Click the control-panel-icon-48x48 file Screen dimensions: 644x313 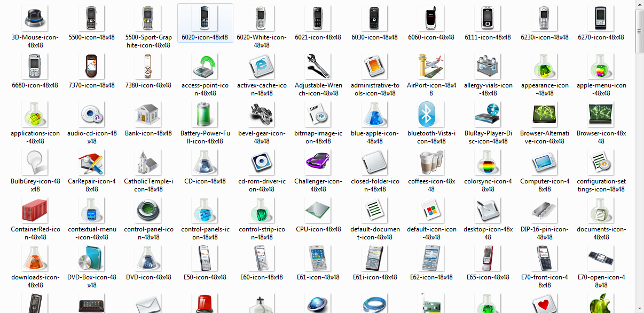148,210
